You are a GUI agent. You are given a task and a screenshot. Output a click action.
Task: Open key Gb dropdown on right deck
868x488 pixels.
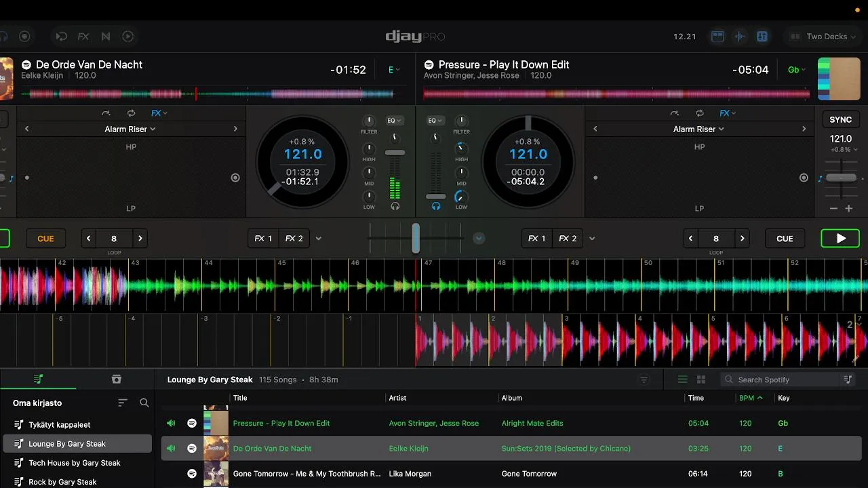point(797,70)
